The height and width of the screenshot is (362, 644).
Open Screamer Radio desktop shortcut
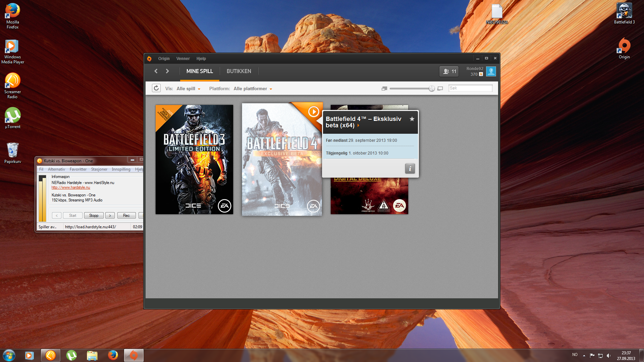point(12,86)
